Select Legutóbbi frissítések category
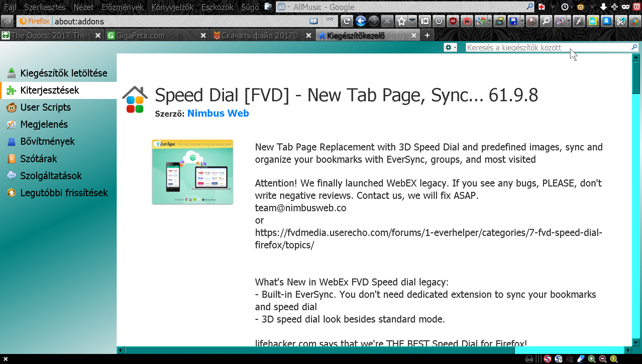The width and height of the screenshot is (642, 364). click(x=59, y=193)
